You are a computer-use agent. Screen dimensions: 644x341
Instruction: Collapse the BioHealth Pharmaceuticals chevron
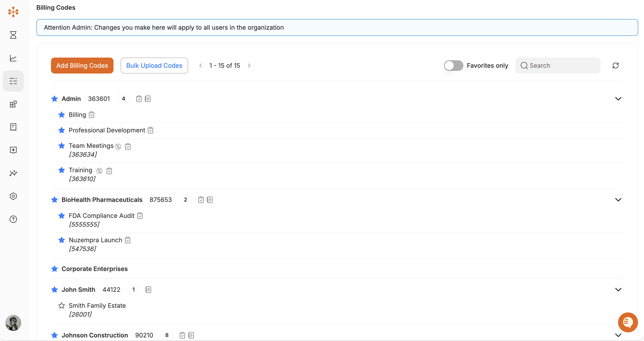618,200
